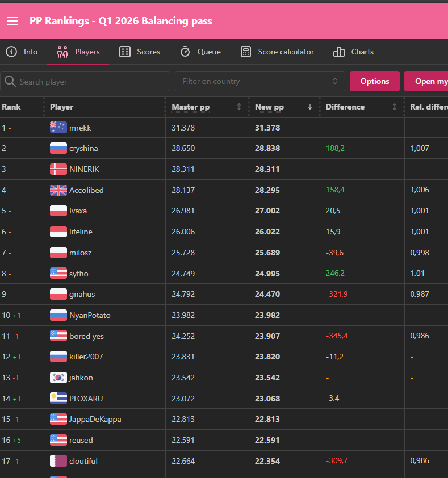Click NINERIK's Norwegian flag

click(58, 169)
